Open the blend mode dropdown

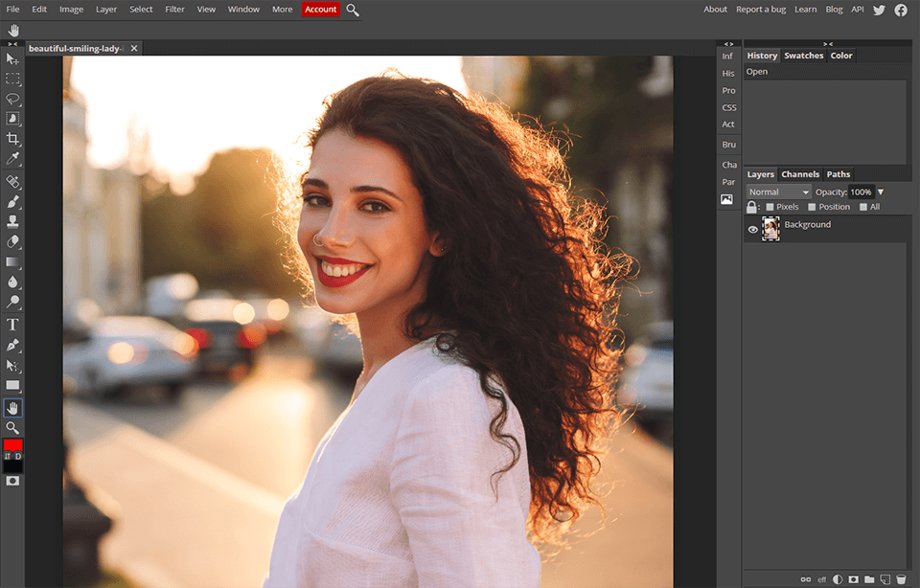pyautogui.click(x=777, y=192)
